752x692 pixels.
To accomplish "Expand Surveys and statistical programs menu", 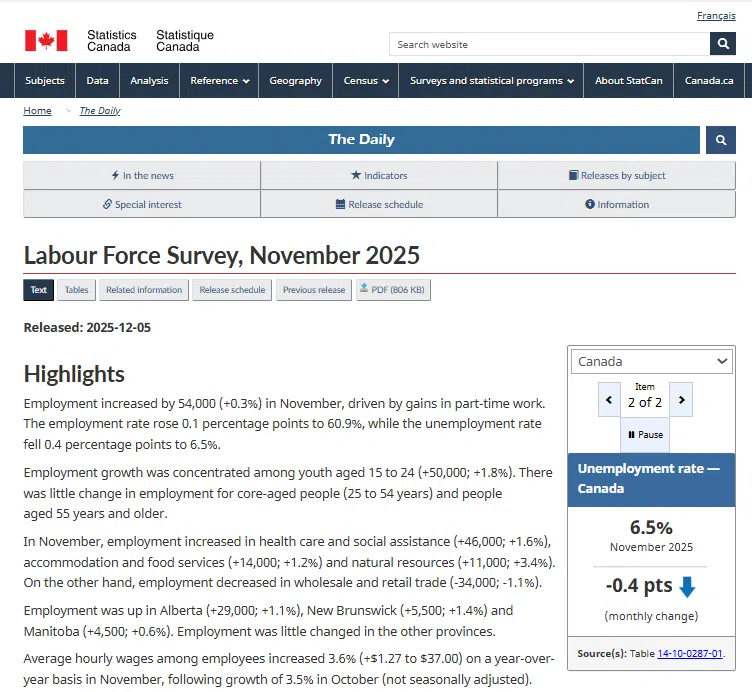I will click(x=491, y=81).
